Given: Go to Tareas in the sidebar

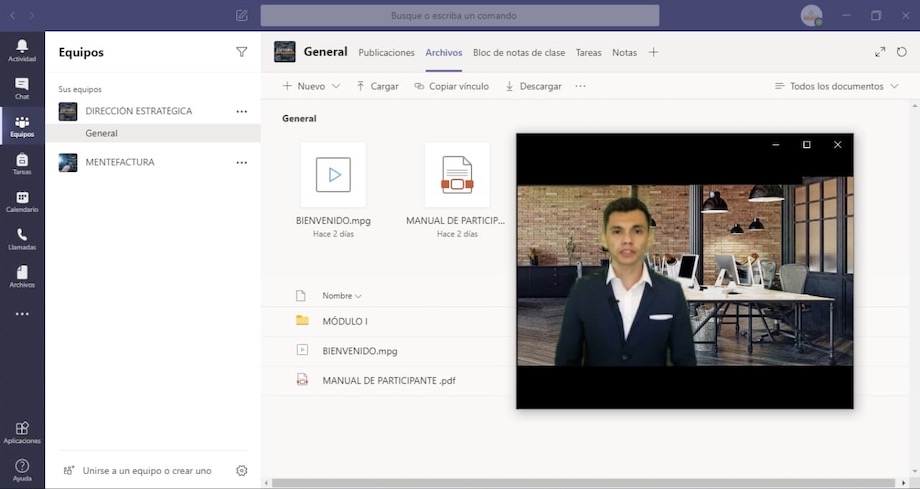Looking at the screenshot, I should [x=22, y=163].
